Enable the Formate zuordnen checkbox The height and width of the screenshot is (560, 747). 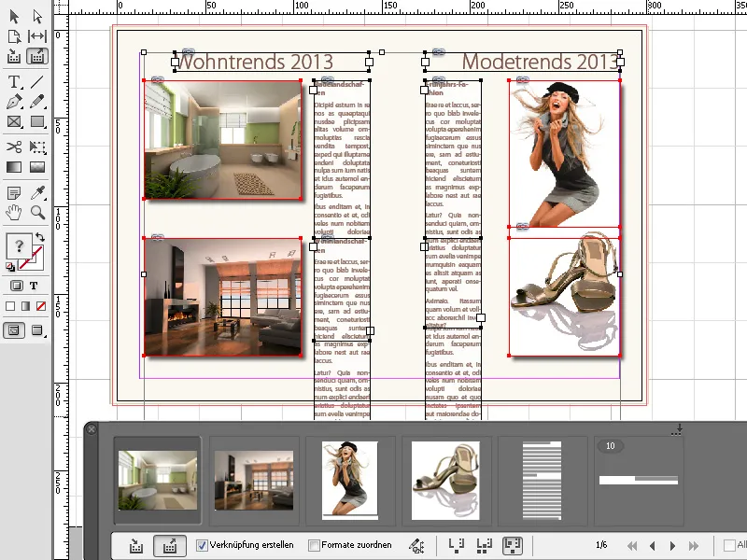(313, 545)
